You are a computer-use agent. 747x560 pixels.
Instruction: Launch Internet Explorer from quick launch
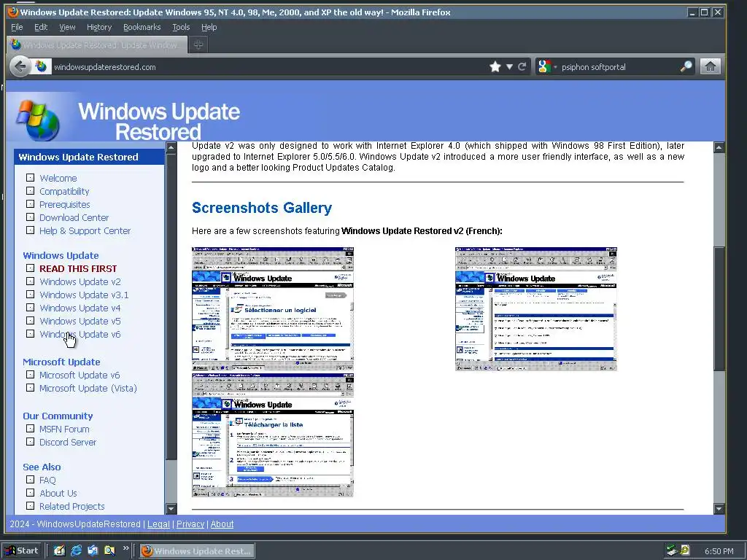pos(76,551)
